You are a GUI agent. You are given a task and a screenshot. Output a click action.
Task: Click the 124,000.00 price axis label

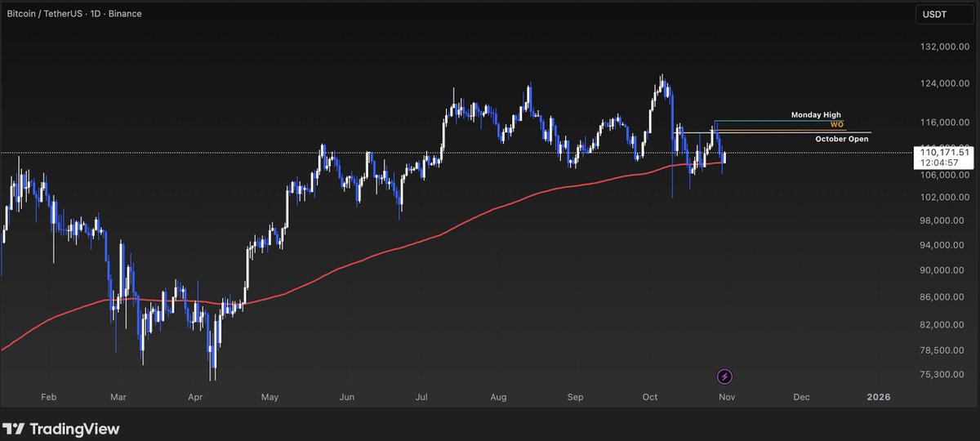coord(944,83)
